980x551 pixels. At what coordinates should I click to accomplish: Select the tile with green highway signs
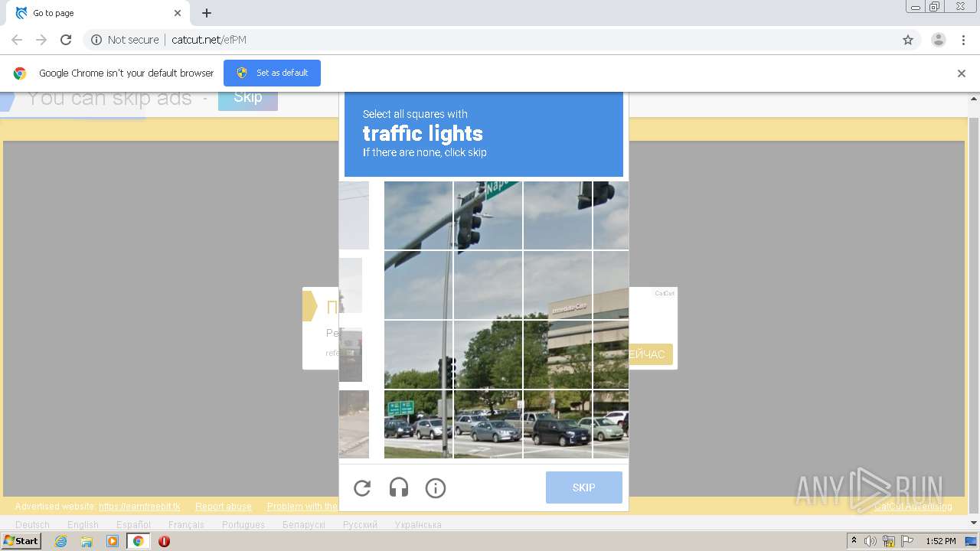coord(419,424)
